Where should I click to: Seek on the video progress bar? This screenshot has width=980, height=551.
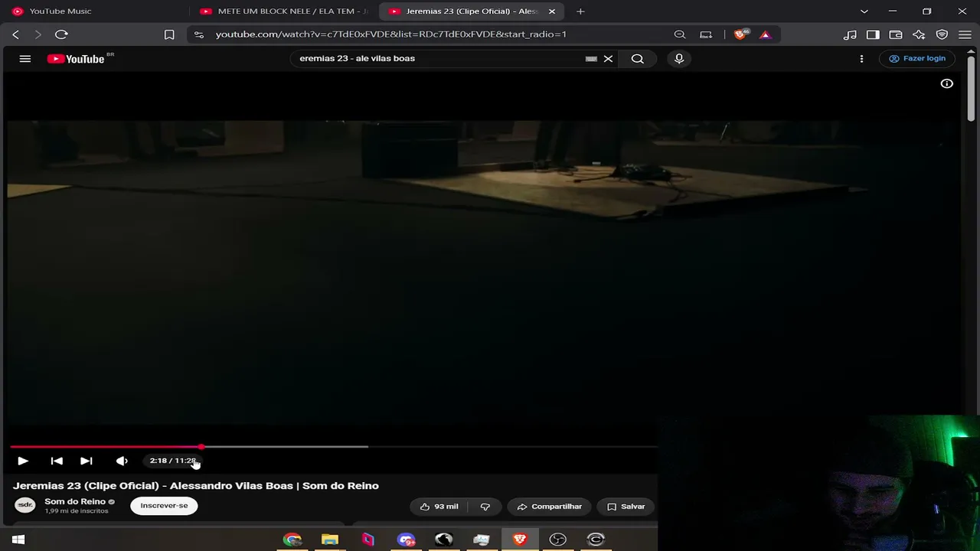(333, 447)
